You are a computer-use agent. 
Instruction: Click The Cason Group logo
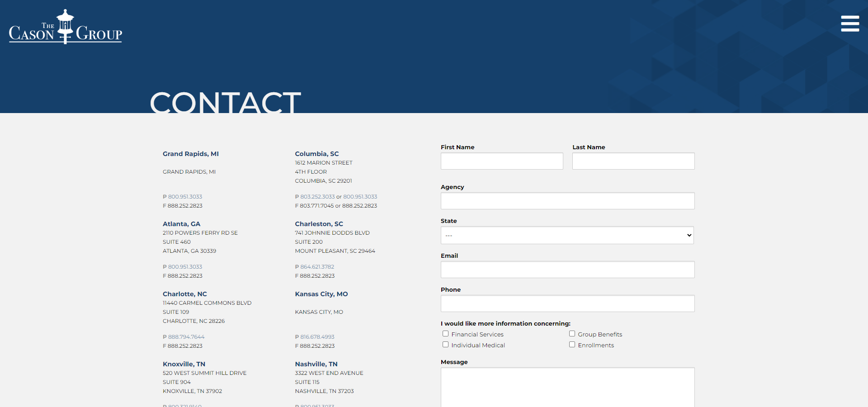click(66, 27)
